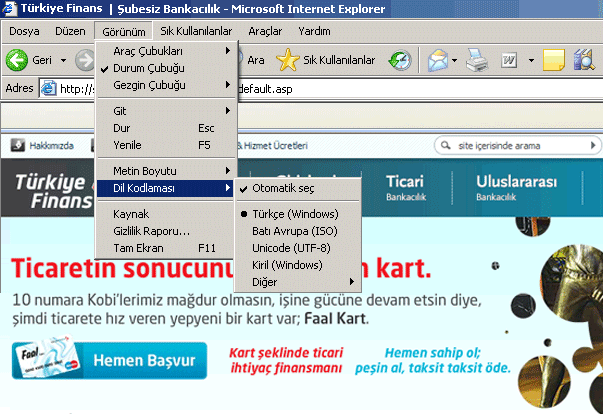Expand the Git submenu
Viewport: 603px width, 414px height.
(165, 111)
